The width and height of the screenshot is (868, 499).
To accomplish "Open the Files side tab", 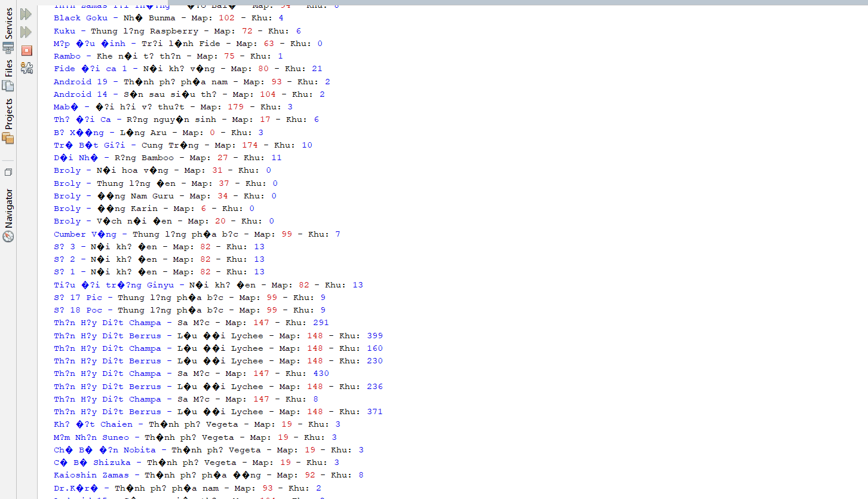I will point(8,68).
